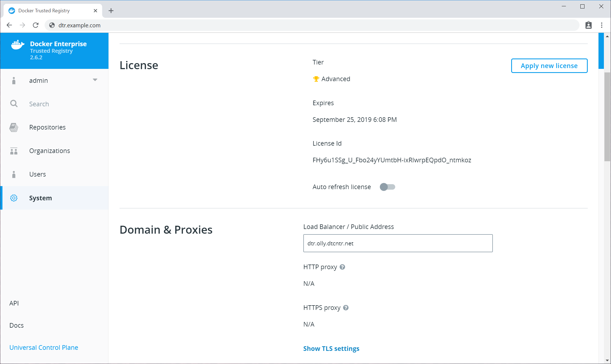This screenshot has height=364, width=611.
Task: Click the Docker whale logo in sidebar header
Action: click(x=18, y=45)
